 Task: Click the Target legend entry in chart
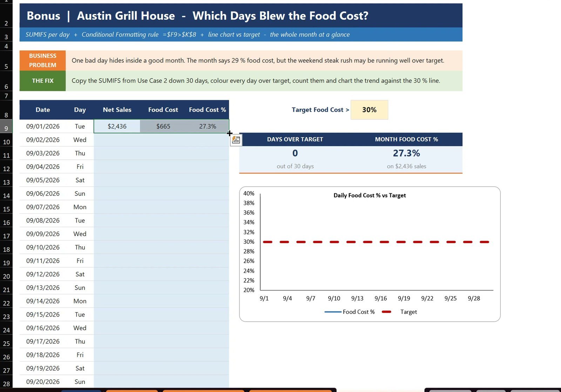(x=399, y=312)
